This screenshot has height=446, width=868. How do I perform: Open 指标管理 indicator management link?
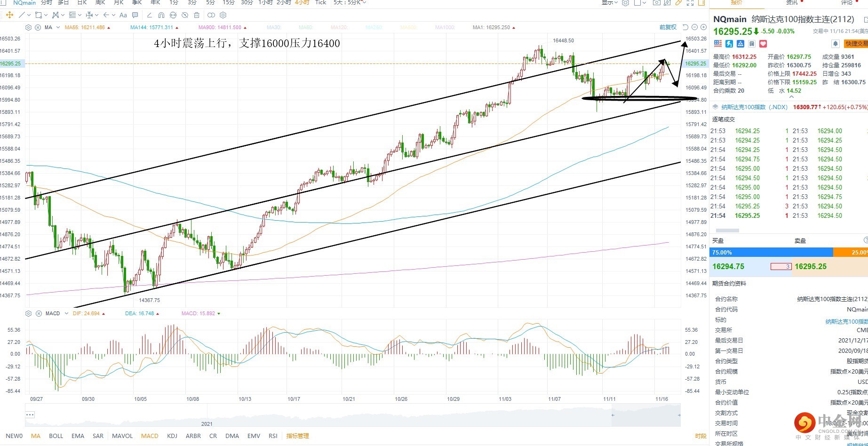[298, 436]
